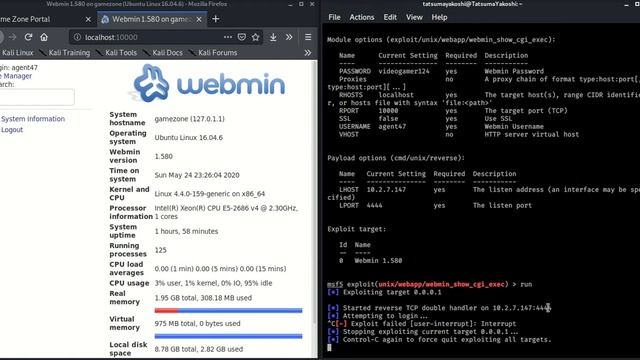Maximize the Firefox window

301,4
